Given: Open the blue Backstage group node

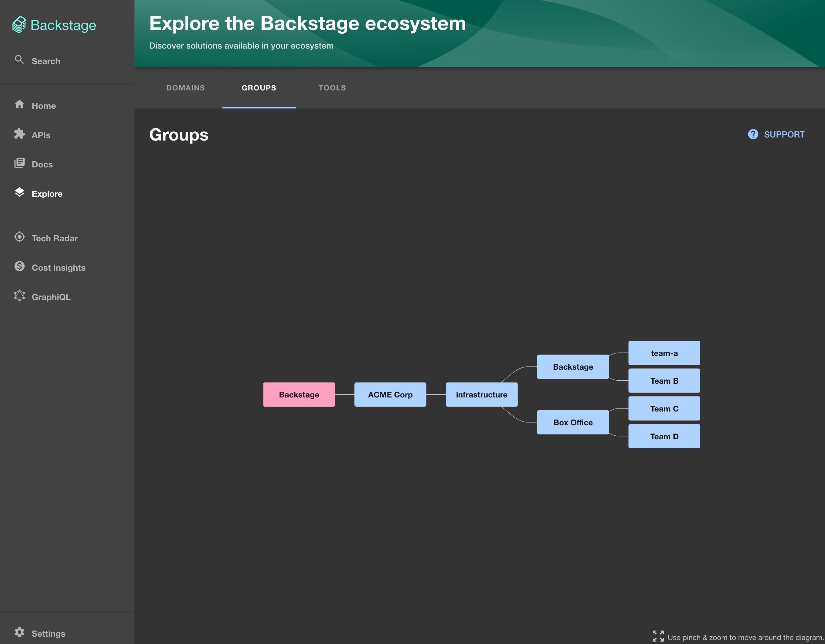Looking at the screenshot, I should (573, 367).
